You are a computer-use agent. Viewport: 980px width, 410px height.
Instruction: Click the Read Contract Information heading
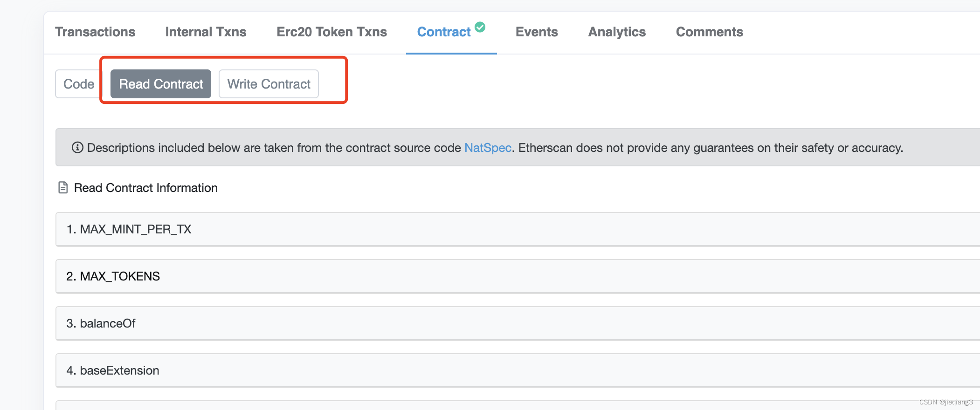click(145, 188)
